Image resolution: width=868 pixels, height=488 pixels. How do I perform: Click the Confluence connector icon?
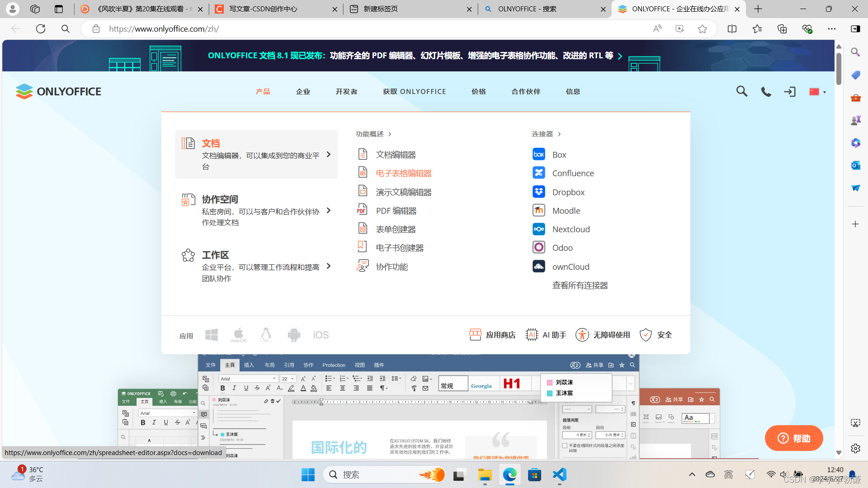[539, 173]
